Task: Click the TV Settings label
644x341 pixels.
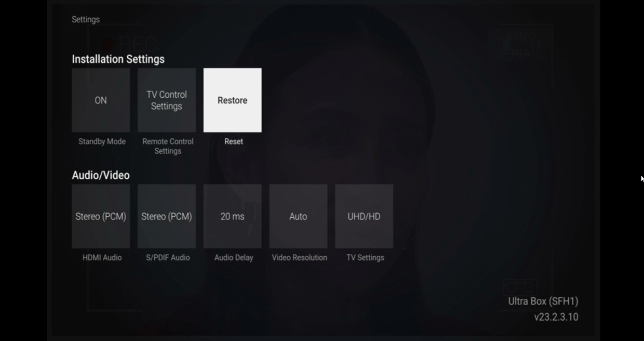Action: coord(365,257)
